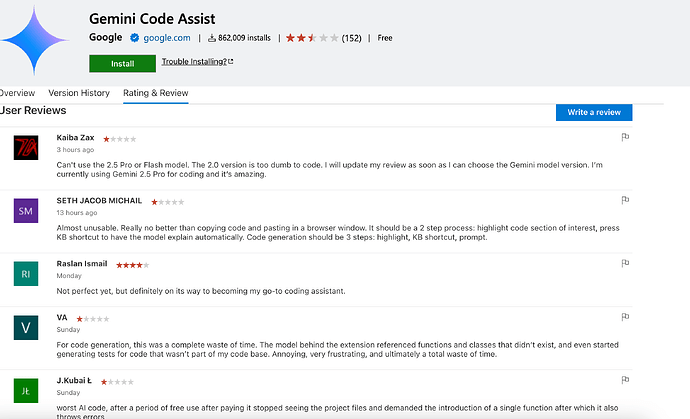Click J.Kubai Ł's one-star rating
Viewport: 690px width, 419px height.
(x=117, y=382)
